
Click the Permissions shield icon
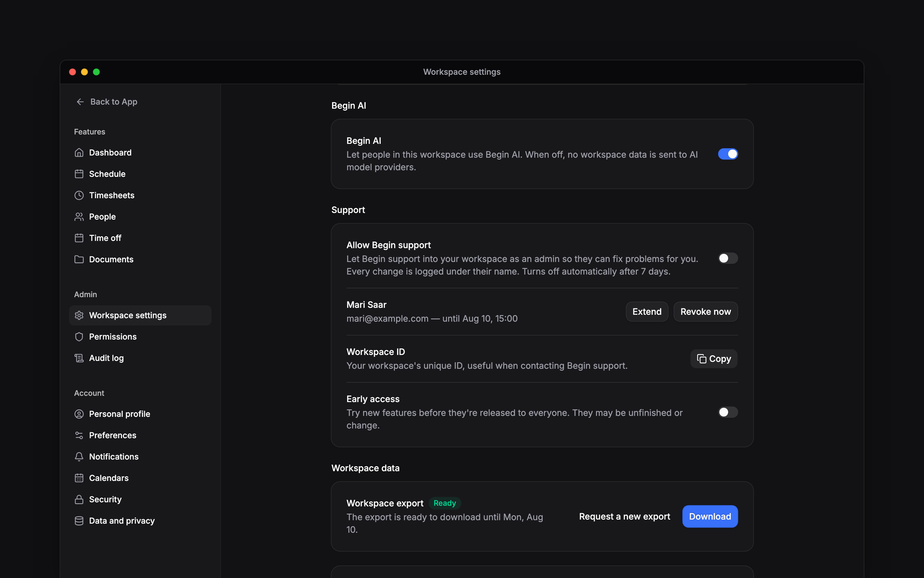tap(79, 337)
